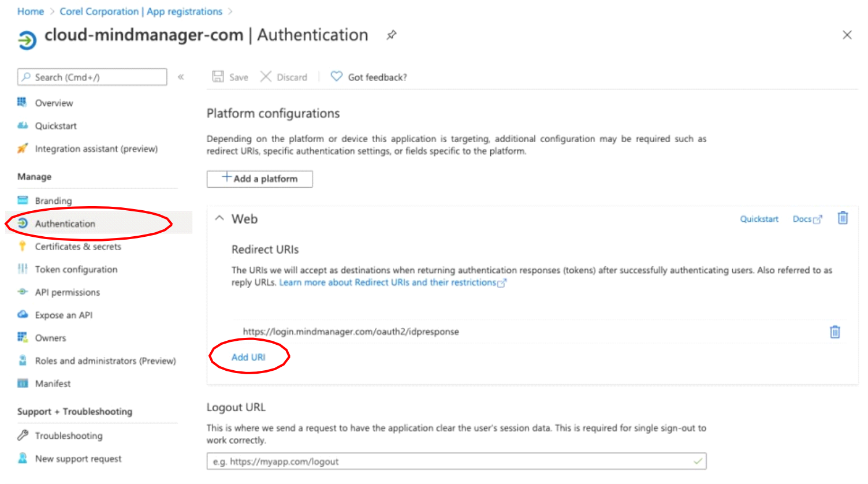Click the search magnifier icon in sidebar
The width and height of the screenshot is (868, 484).
point(26,77)
